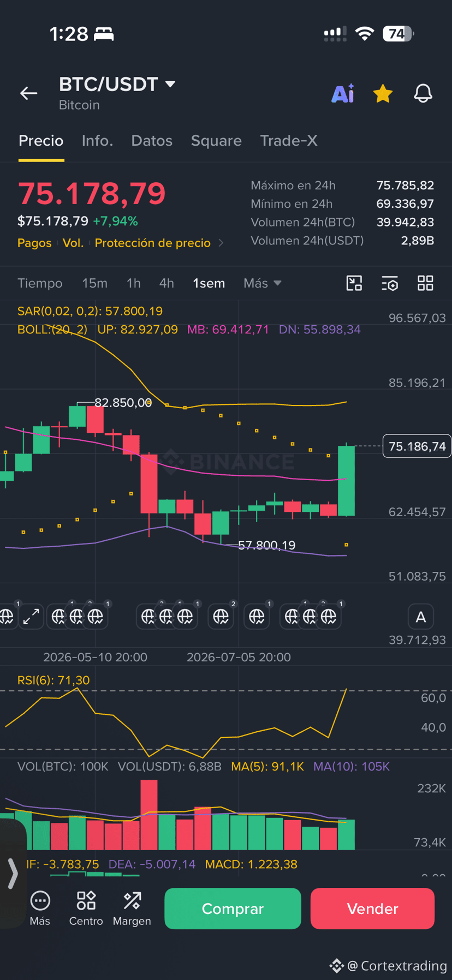Screen dimensions: 452x980
Task: Tap the Vender button
Action: coord(372,909)
